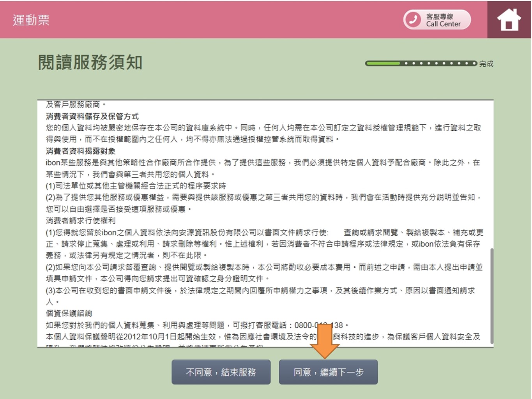
Task: Click the line starting with (1)司法單位
Action: [x=136, y=186]
